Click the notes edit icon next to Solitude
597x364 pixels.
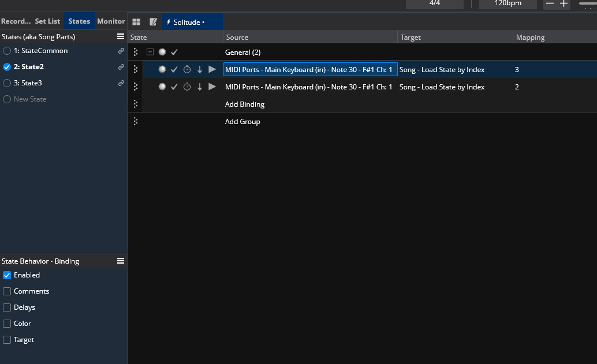pos(153,22)
